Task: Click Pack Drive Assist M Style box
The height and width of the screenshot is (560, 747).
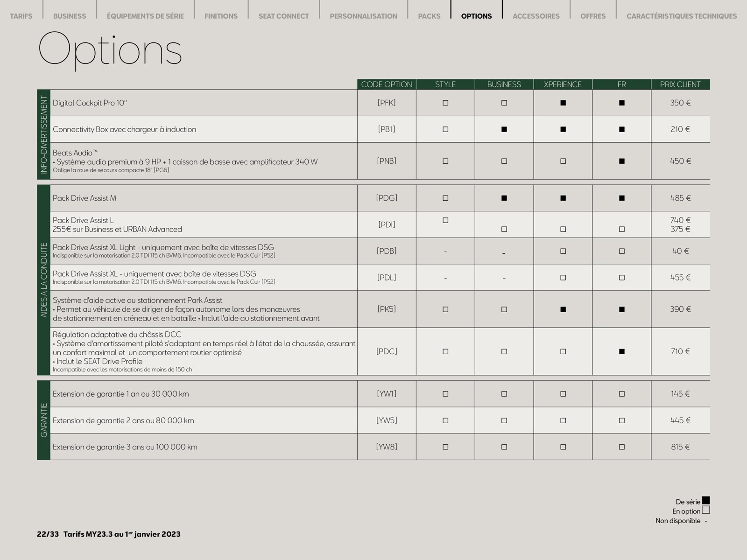Action: click(x=445, y=198)
